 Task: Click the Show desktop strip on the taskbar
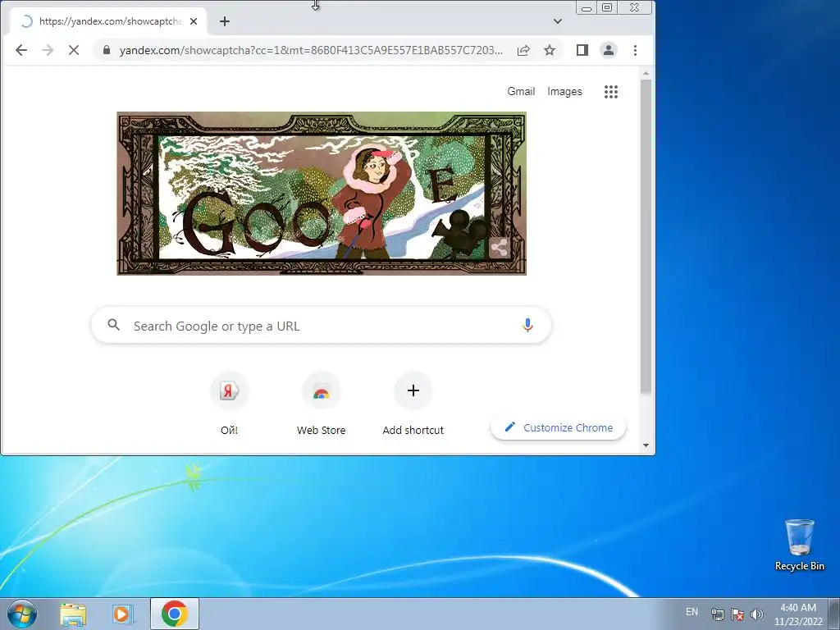[x=836, y=614]
